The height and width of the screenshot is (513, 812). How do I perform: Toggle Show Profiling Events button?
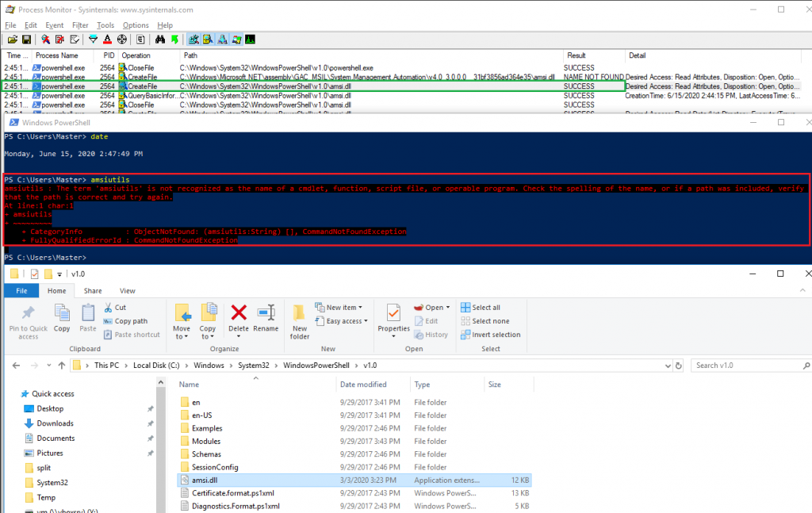coord(250,39)
